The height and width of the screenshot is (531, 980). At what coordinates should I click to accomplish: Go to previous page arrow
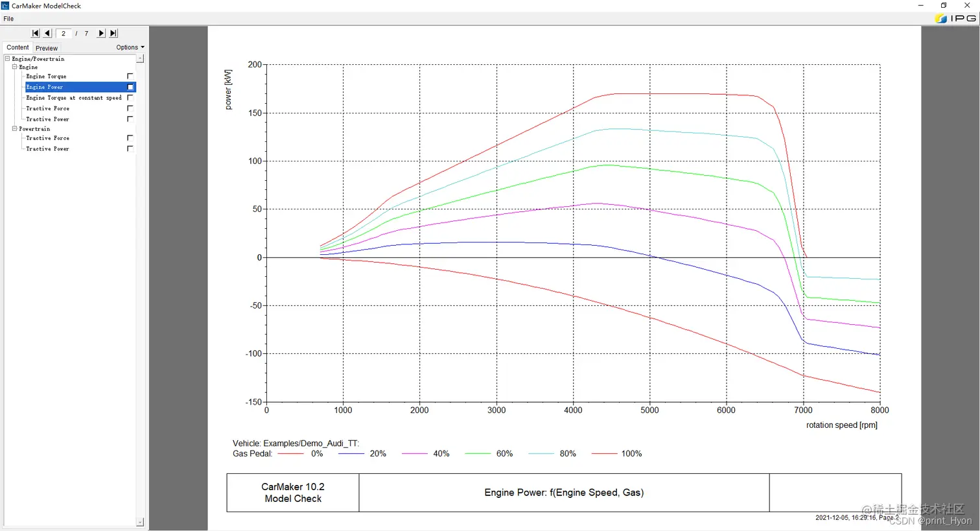pos(47,33)
